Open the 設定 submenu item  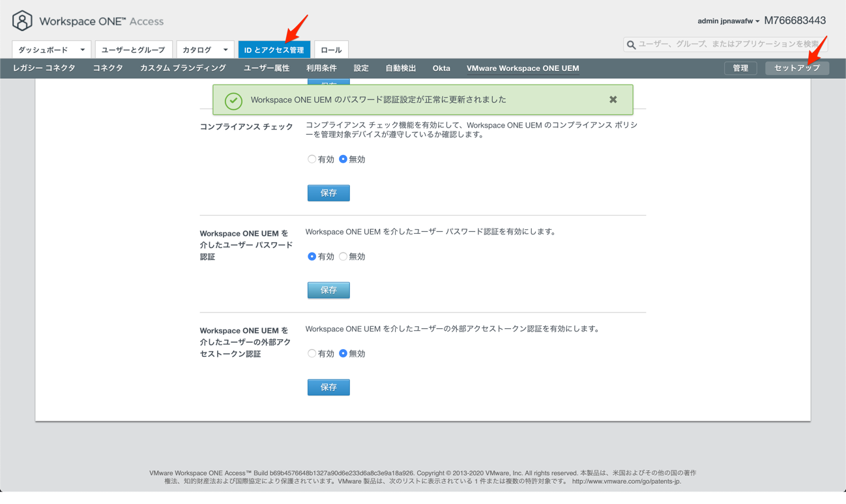coord(361,68)
